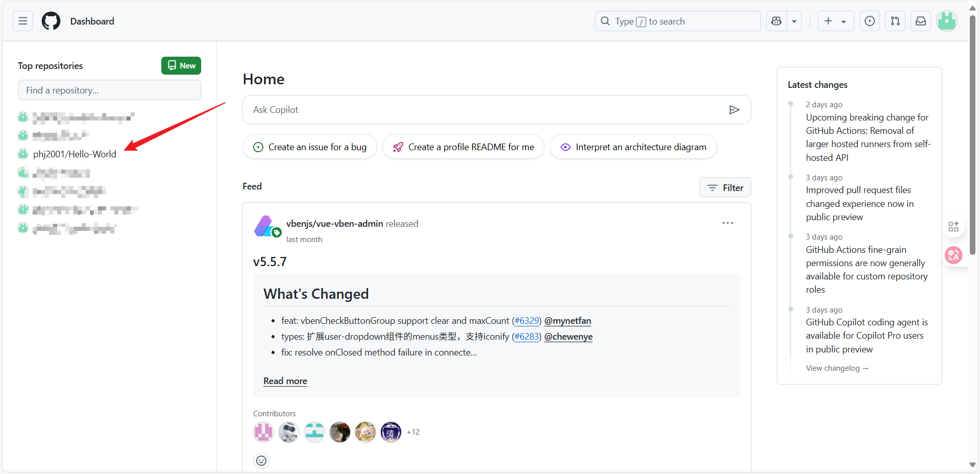This screenshot has height=474, width=980.
Task: Open the emoji reaction picker under the release post
Action: 261,460
